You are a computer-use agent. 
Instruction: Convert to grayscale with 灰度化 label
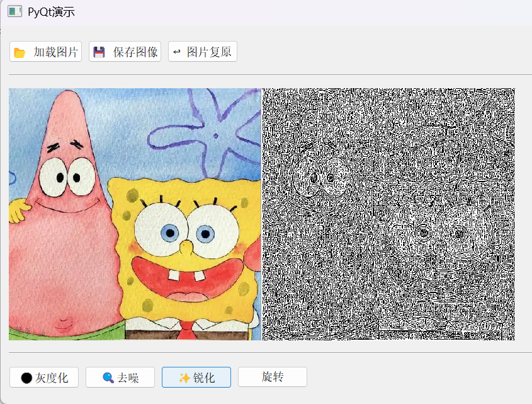pos(52,378)
